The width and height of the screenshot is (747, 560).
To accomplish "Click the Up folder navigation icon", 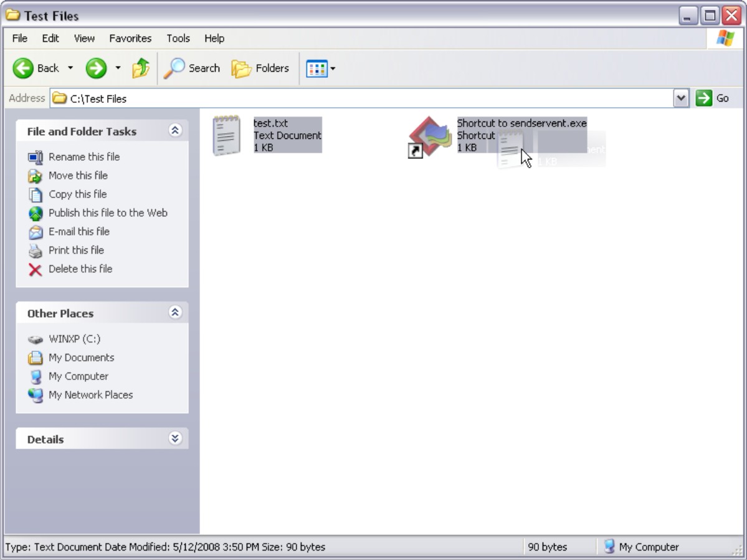I will pos(140,68).
